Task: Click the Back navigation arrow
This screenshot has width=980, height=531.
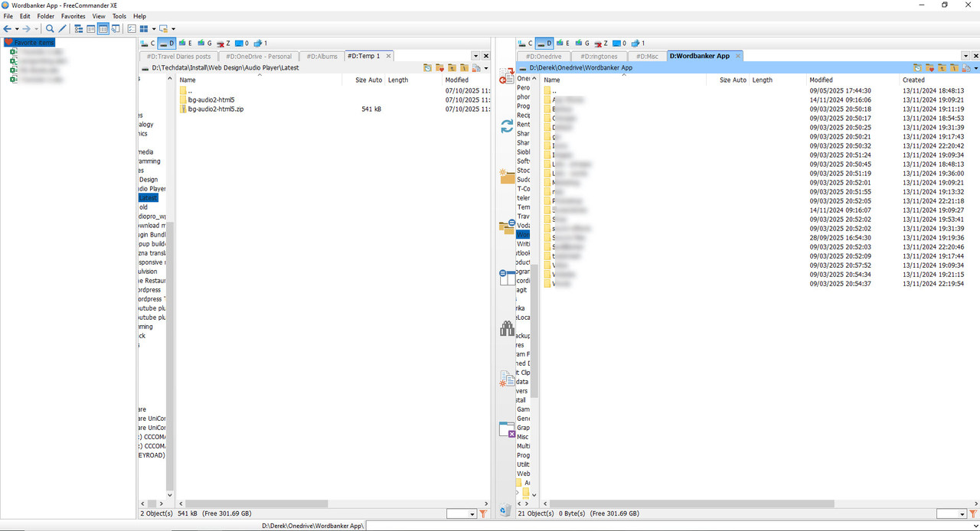Action: coord(7,29)
